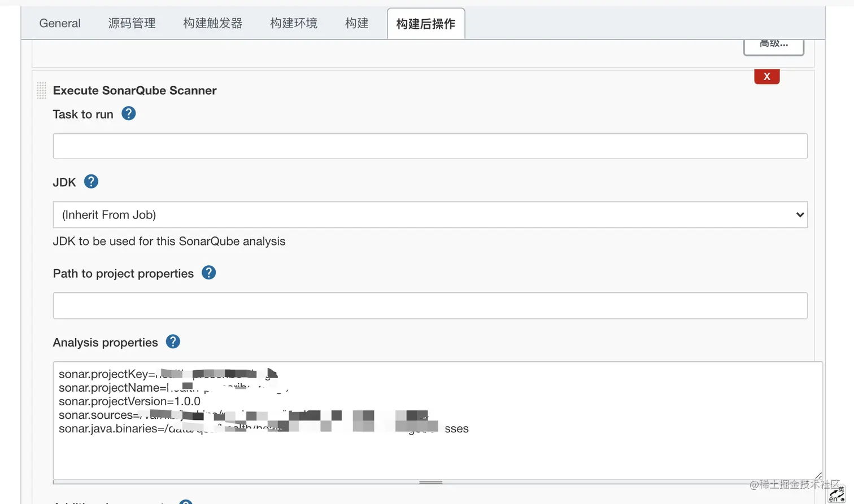The image size is (854, 504).
Task: Open the JDK selection dropdown
Action: (x=800, y=214)
